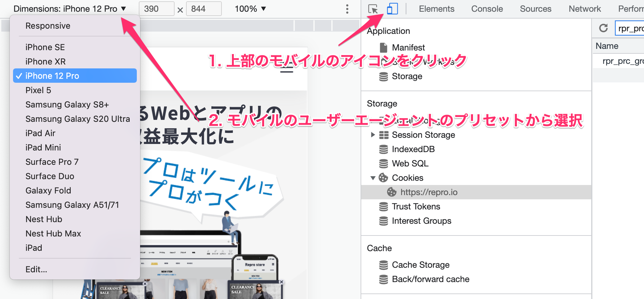Click the Cache Storage database icon
Image resolution: width=644 pixels, height=299 pixels.
click(383, 265)
